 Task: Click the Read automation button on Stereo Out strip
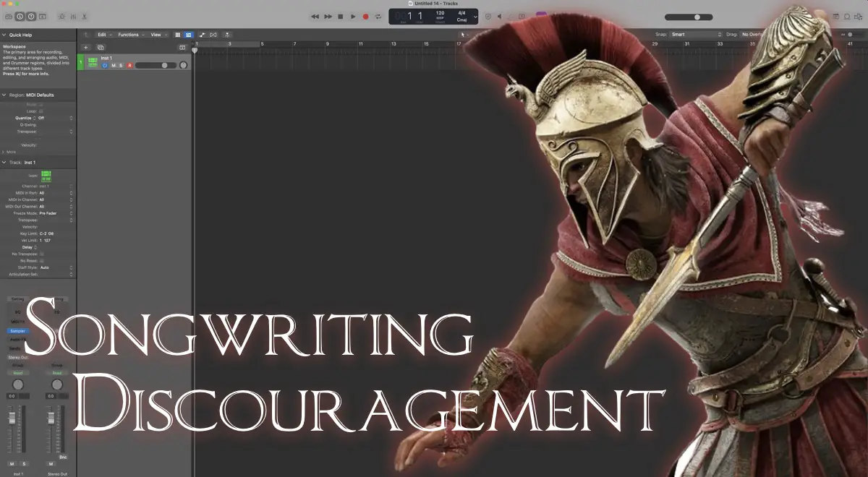coord(56,373)
